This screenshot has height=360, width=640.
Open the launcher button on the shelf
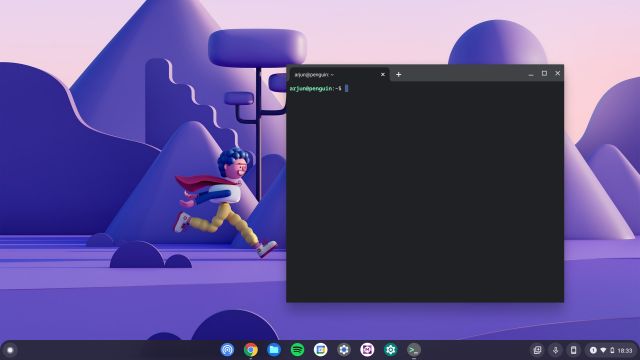click(x=10, y=350)
